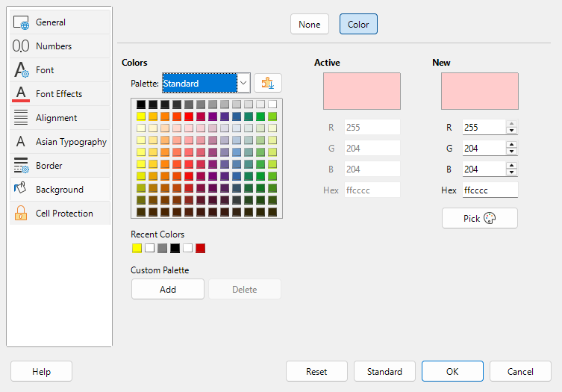
Task: Click the Background paint bucket icon
Action: tap(20, 187)
